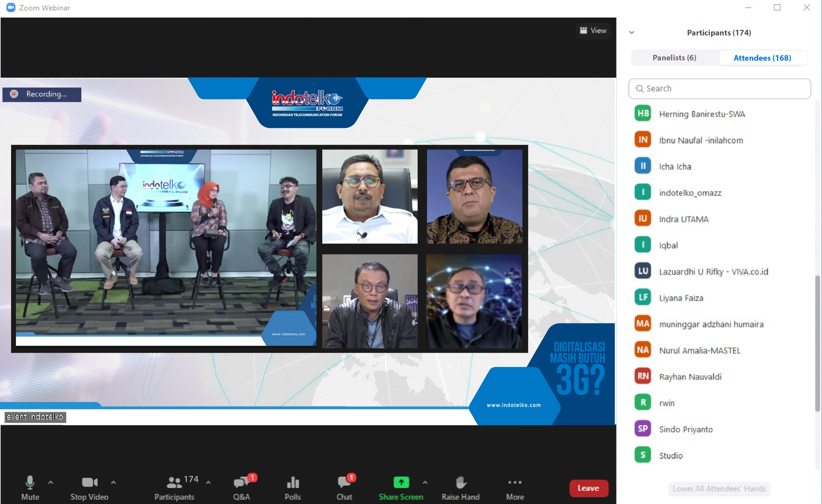822x504 pixels.
Task: Open the Q&A window
Action: 242,488
